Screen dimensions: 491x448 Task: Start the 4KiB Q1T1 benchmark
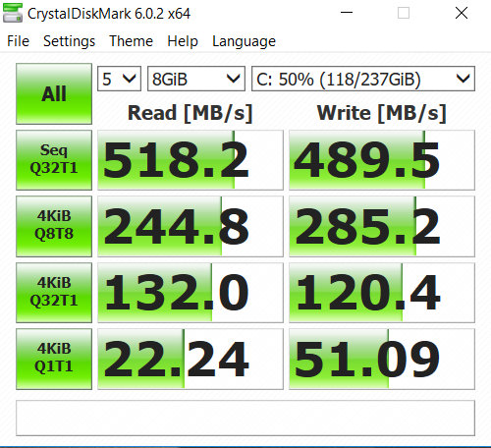[x=54, y=359]
